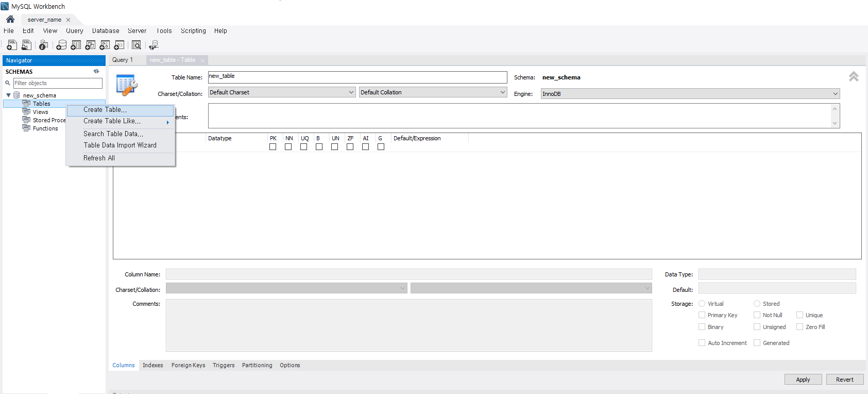Choose Create Table... from context menu
The height and width of the screenshot is (394, 868).
[120, 110]
